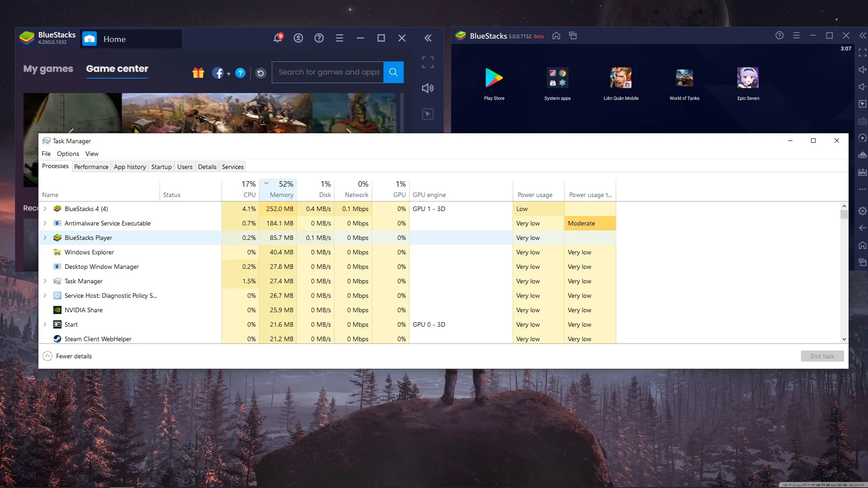Open help question mark in BlueStacks 4 title bar
Screen dimensions: 868x488
click(319, 38)
